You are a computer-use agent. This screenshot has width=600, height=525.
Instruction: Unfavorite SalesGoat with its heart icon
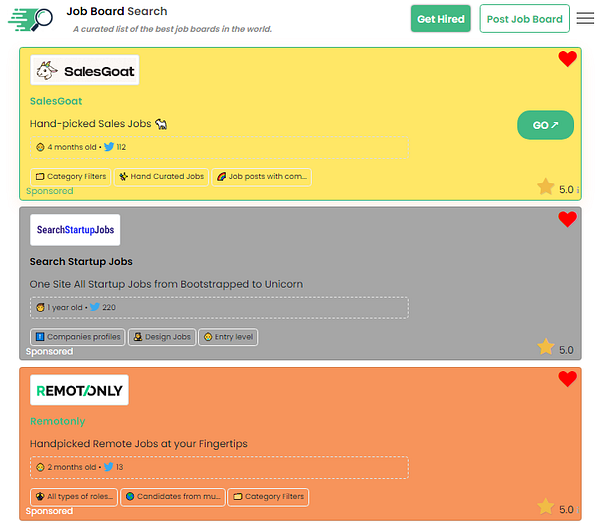point(567,59)
